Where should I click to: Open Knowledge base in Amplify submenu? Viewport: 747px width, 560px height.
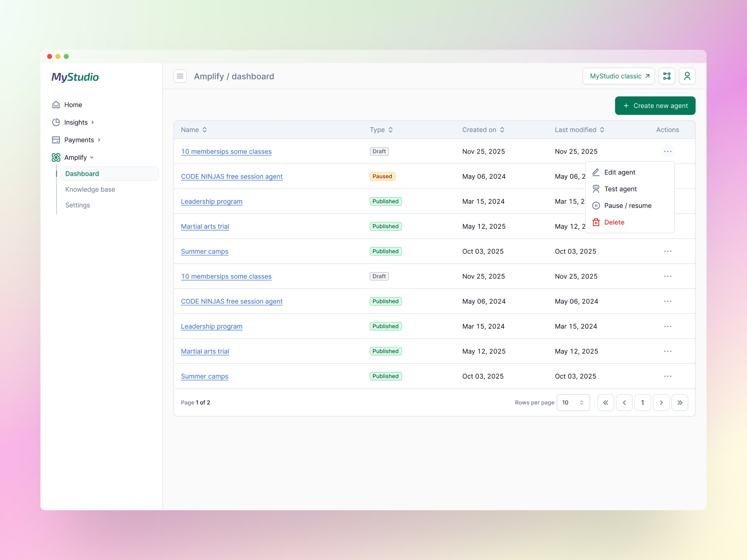(x=90, y=189)
